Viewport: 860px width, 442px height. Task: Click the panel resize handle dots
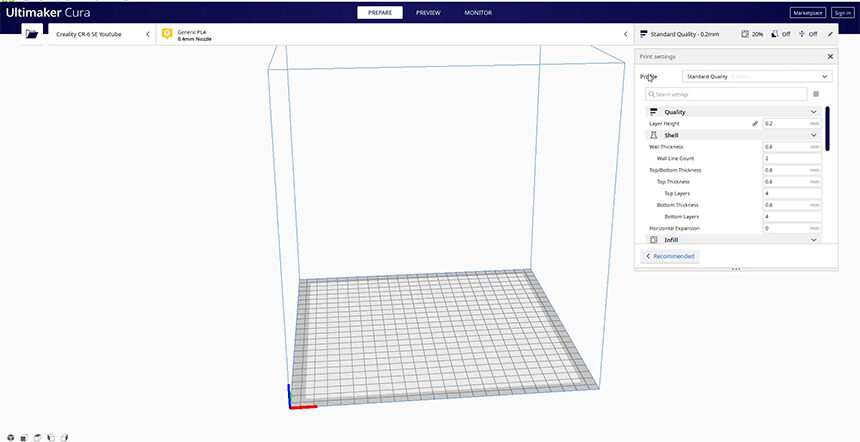tap(736, 269)
